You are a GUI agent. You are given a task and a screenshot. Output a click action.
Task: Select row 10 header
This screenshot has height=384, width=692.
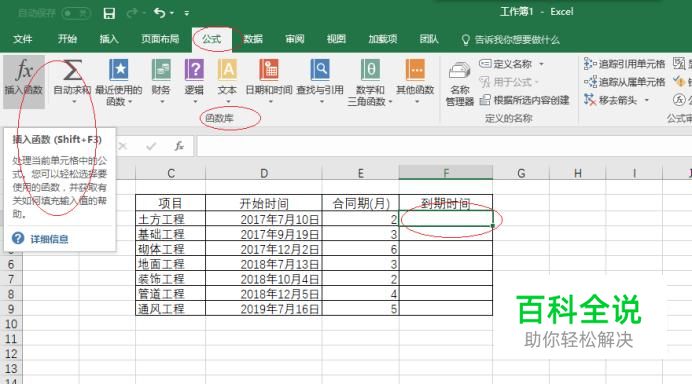(x=11, y=324)
